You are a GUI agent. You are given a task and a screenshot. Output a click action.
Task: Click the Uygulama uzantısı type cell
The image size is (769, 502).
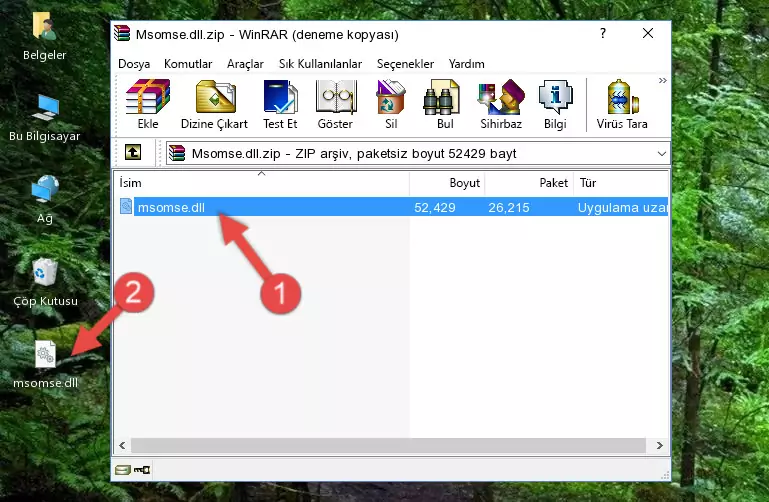tap(622, 207)
